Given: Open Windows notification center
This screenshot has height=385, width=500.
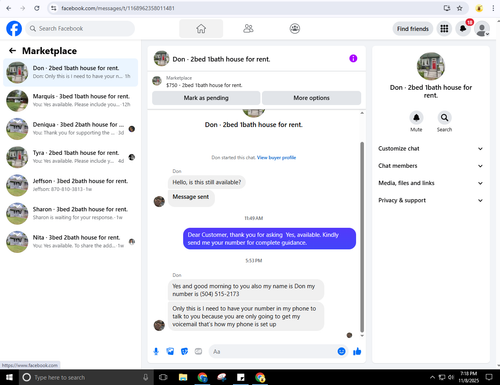Looking at the screenshot, I should (489, 377).
